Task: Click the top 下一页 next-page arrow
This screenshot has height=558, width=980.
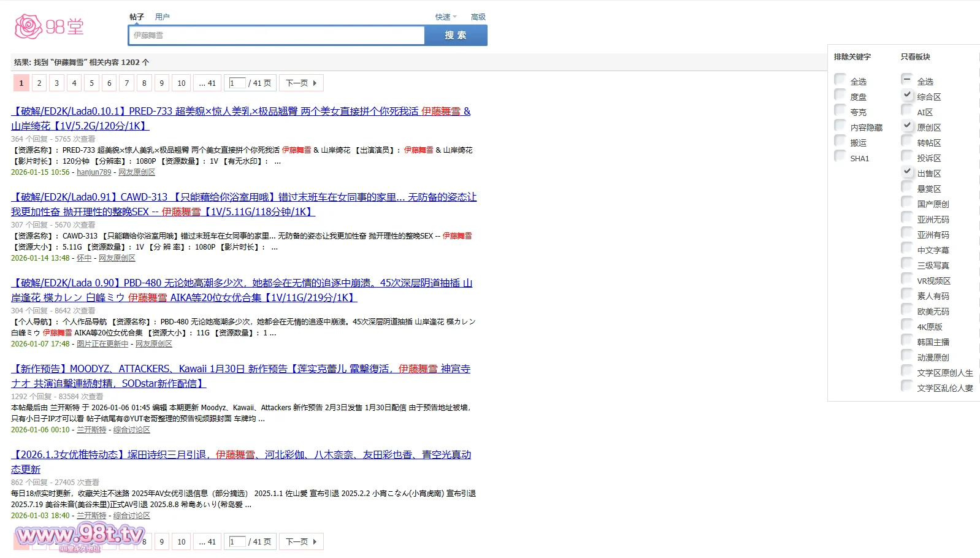Action: click(301, 83)
